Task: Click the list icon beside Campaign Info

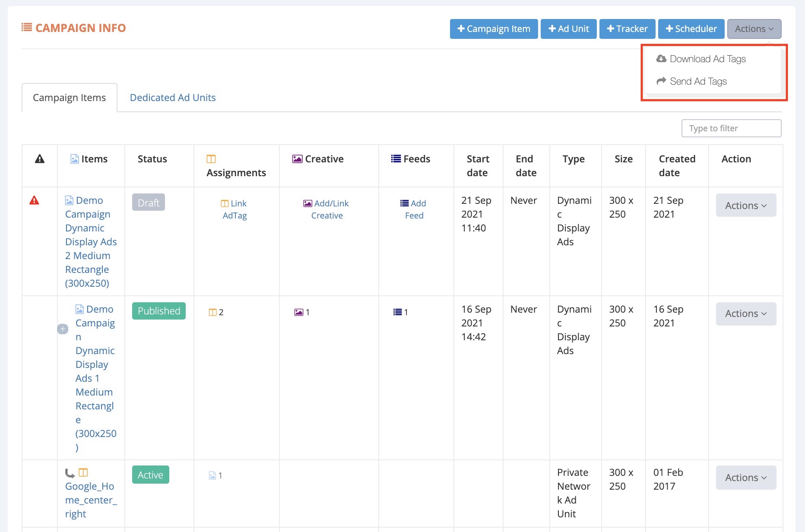Action: (27, 28)
